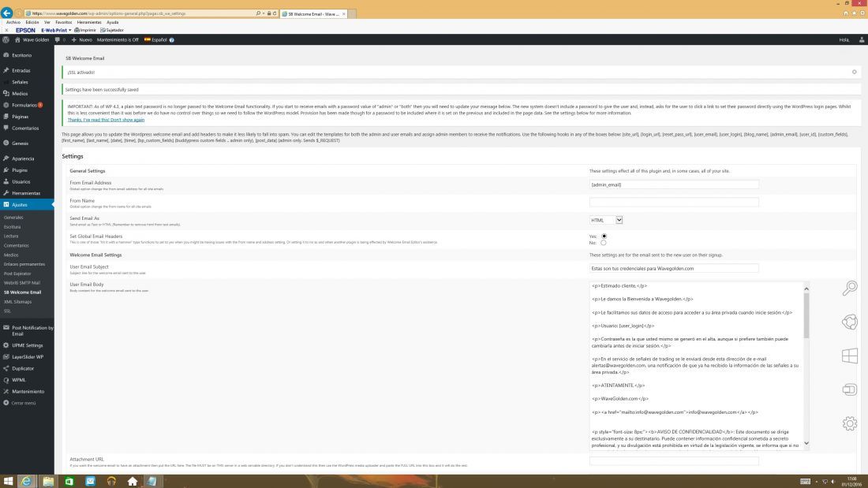868x488 pixels.
Task: Expand address bar search dropdown arrow
Action: (x=264, y=13)
